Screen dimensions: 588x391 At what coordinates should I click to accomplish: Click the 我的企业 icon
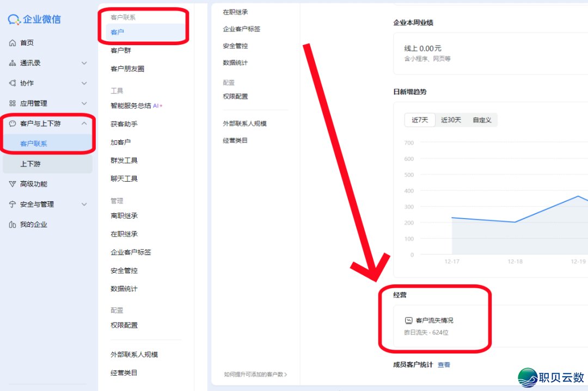point(12,225)
